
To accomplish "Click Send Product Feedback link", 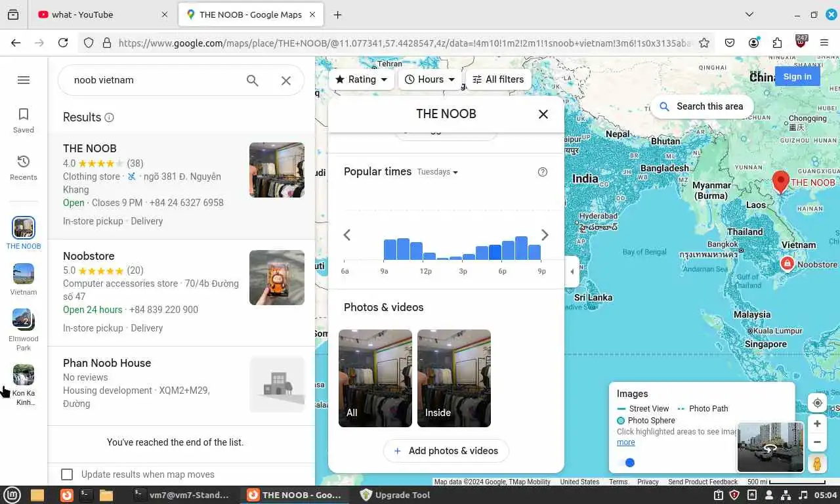I will [x=703, y=482].
